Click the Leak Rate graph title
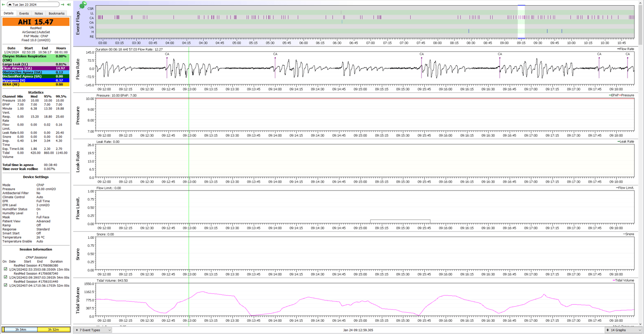The image size is (644, 334). click(x=78, y=161)
